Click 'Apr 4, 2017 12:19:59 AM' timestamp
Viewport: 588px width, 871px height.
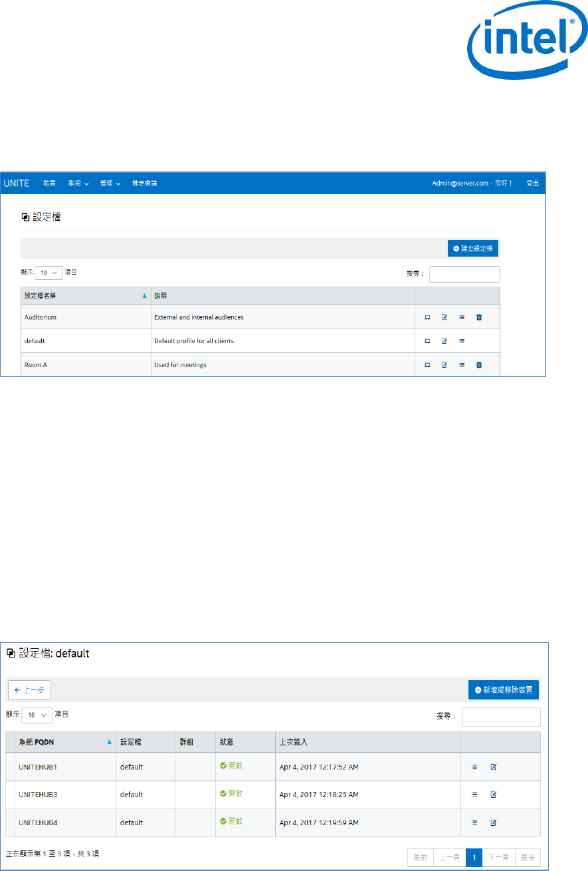[319, 822]
